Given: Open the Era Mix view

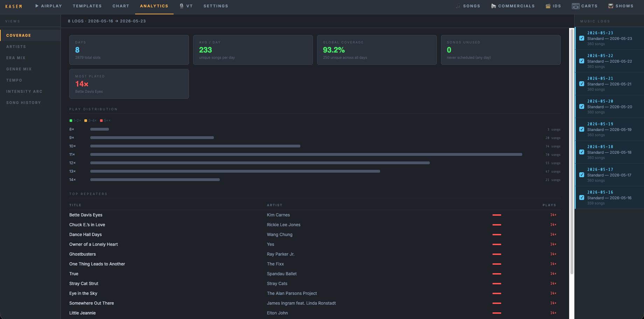Looking at the screenshot, I should [x=30, y=58].
